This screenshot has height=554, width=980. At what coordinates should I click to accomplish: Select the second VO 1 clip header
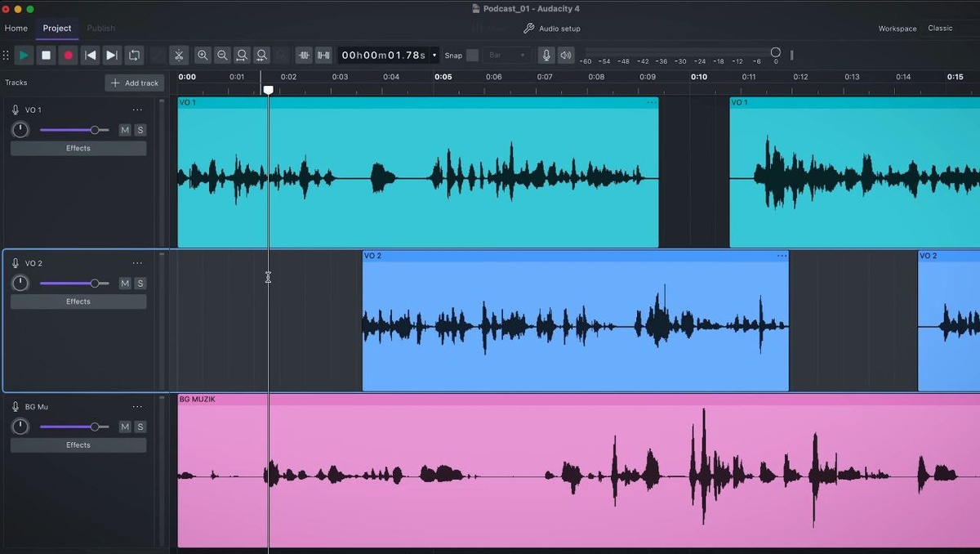(854, 102)
